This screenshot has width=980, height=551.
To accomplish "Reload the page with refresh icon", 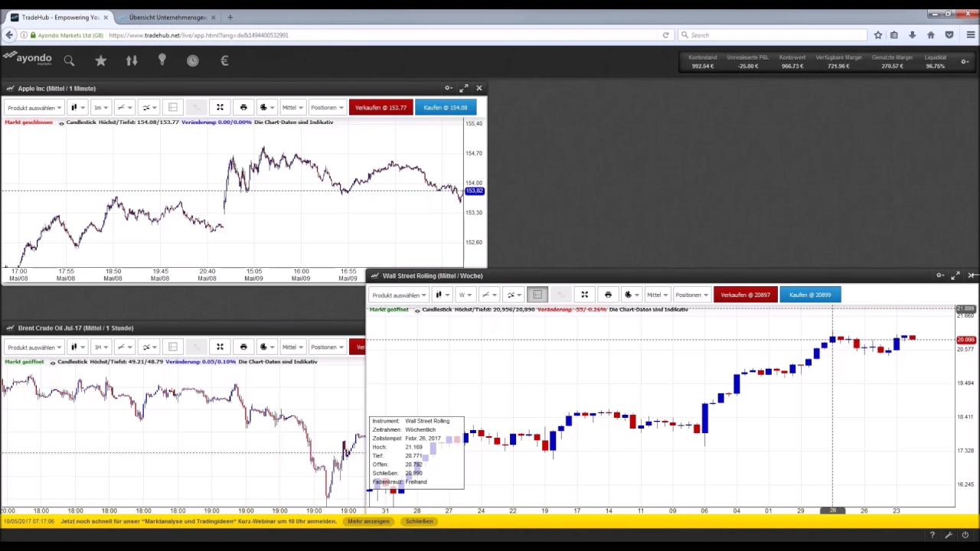I will 666,35.
